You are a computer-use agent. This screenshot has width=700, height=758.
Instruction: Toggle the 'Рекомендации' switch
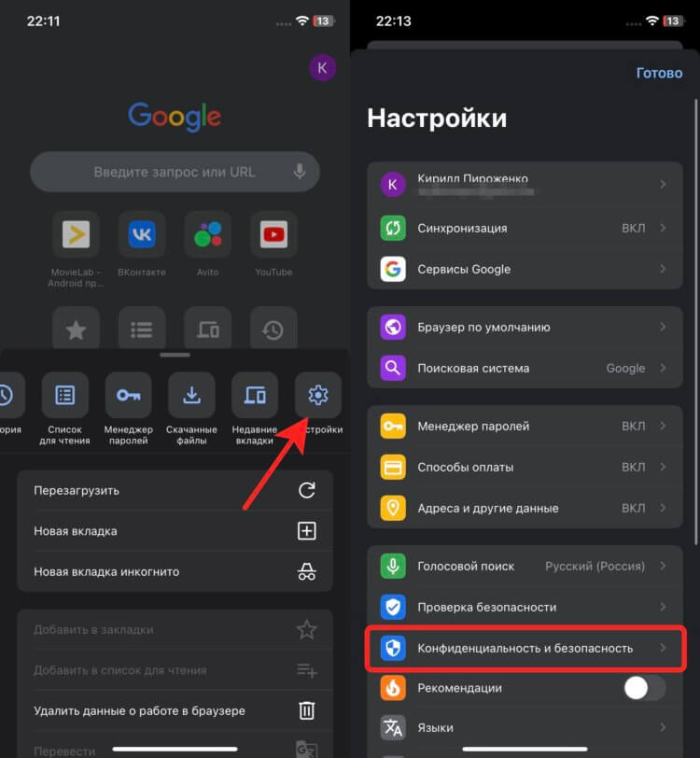pos(645,687)
